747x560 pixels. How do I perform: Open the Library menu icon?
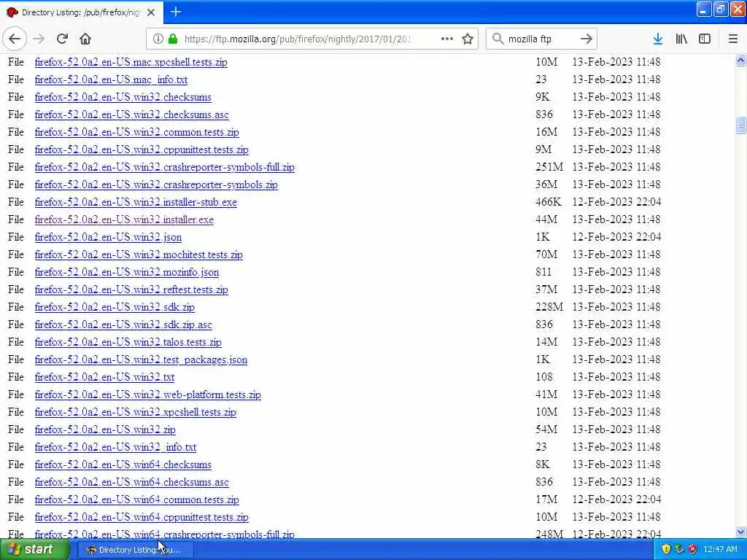[681, 39]
